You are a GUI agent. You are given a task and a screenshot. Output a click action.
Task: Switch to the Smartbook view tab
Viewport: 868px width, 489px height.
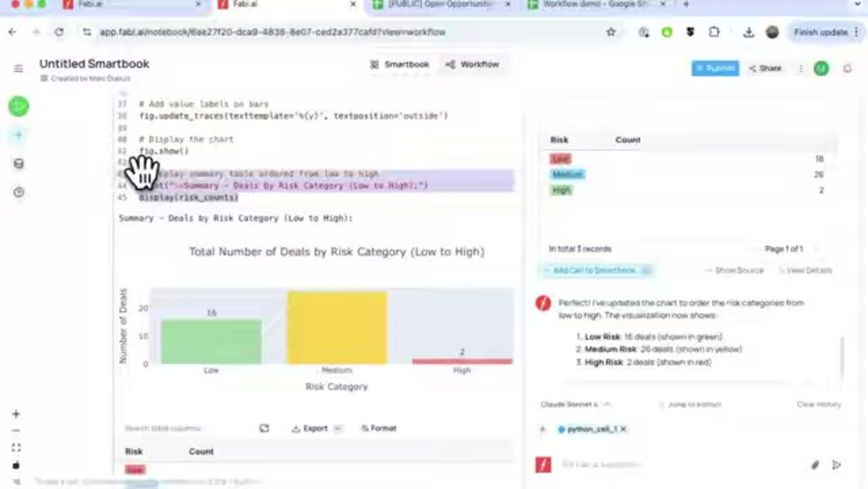(x=399, y=64)
